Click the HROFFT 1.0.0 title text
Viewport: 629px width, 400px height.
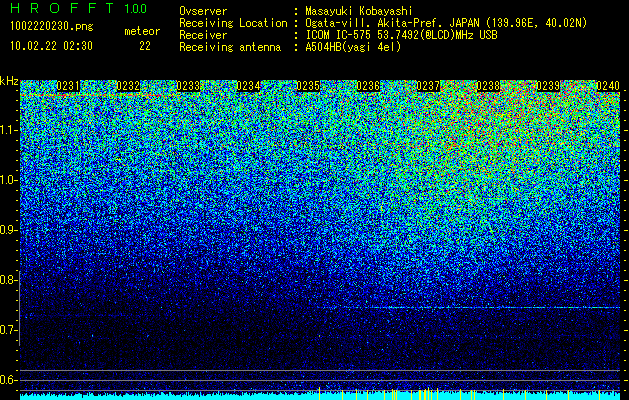click(x=78, y=8)
